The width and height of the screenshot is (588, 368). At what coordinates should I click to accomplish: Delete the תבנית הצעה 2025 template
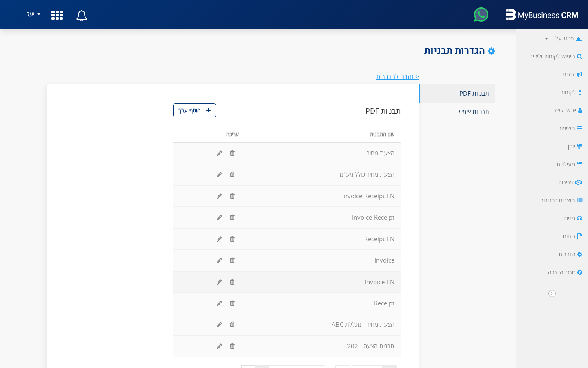pos(232,346)
